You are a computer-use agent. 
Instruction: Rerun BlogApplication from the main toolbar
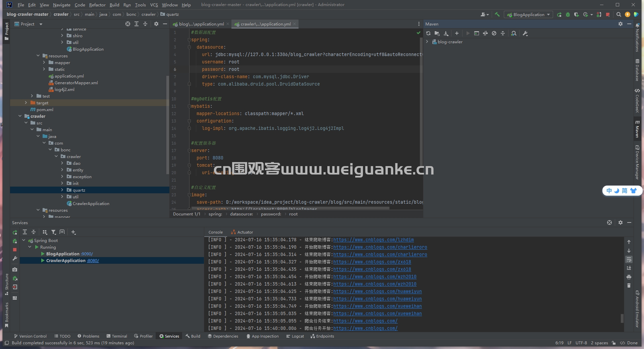(559, 14)
